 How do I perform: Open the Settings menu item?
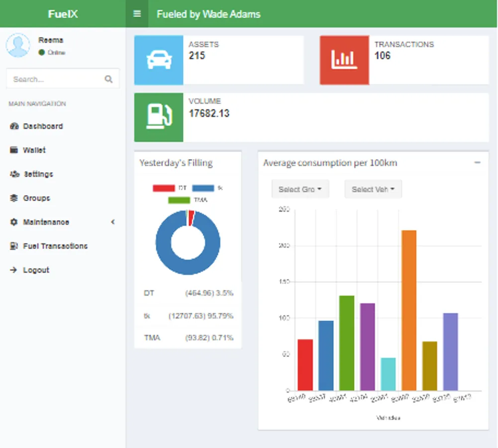click(62, 174)
